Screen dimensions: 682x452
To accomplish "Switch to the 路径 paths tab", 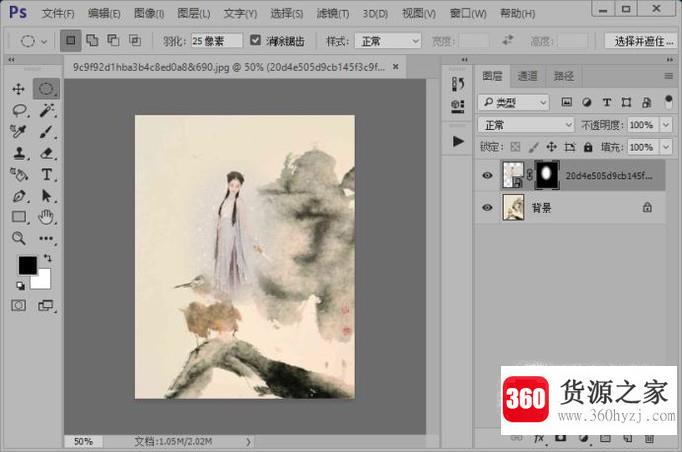I will click(563, 76).
